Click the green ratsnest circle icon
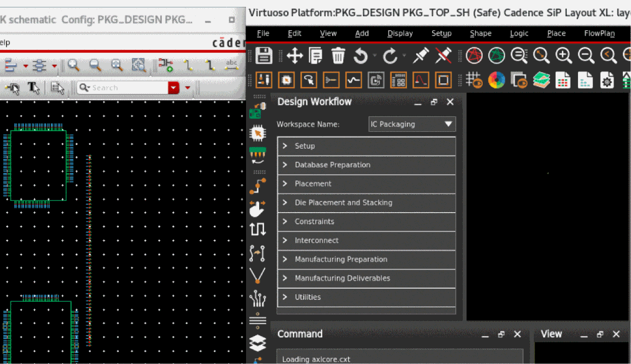The height and width of the screenshot is (364, 631). click(496, 55)
